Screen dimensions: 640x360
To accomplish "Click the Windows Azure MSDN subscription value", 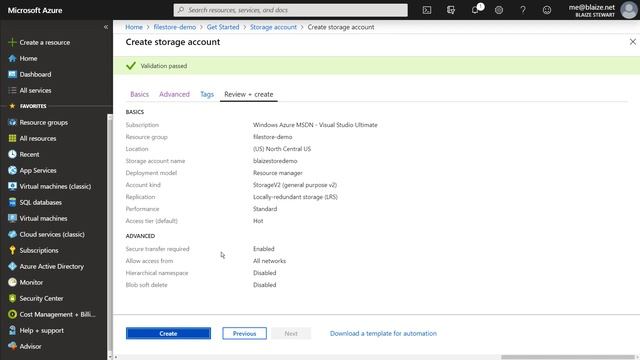I will tap(315, 125).
